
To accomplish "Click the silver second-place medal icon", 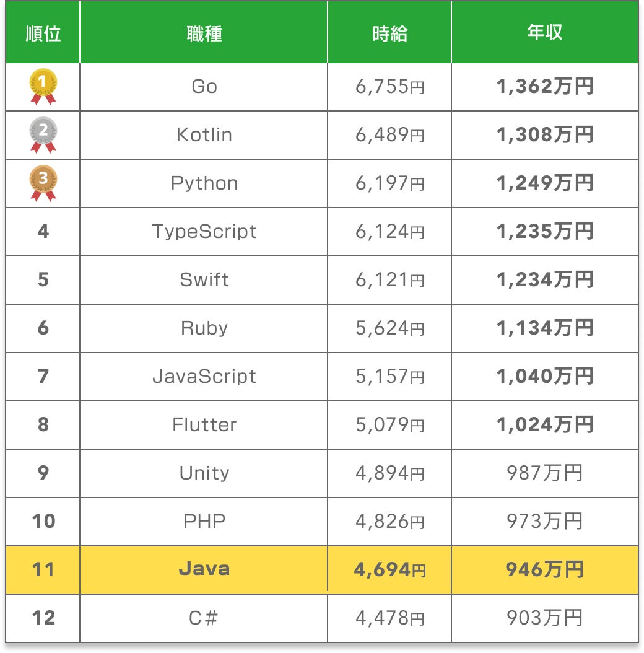I will [x=43, y=134].
